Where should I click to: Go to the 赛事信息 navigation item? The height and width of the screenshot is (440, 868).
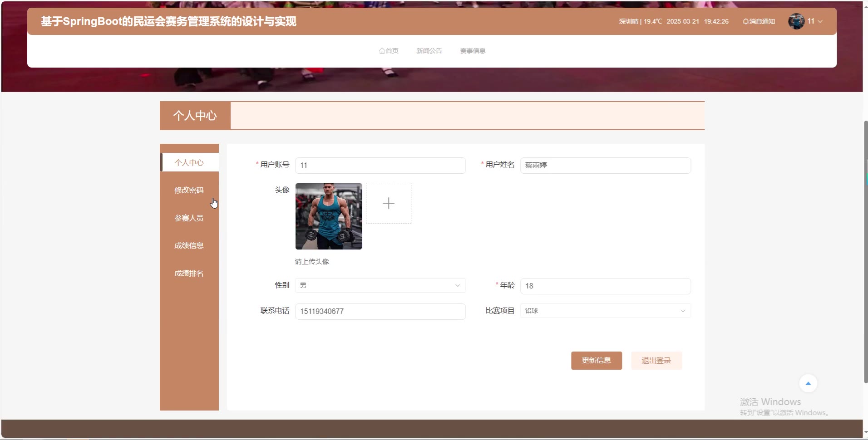[473, 51]
